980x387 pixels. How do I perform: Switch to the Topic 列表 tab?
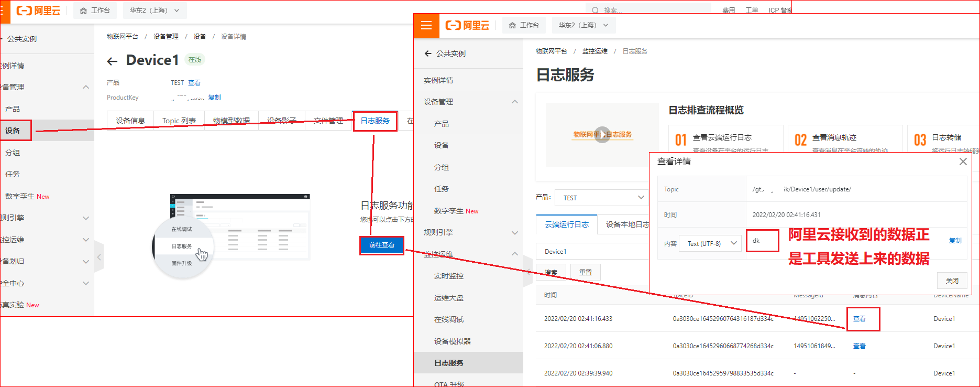click(179, 121)
